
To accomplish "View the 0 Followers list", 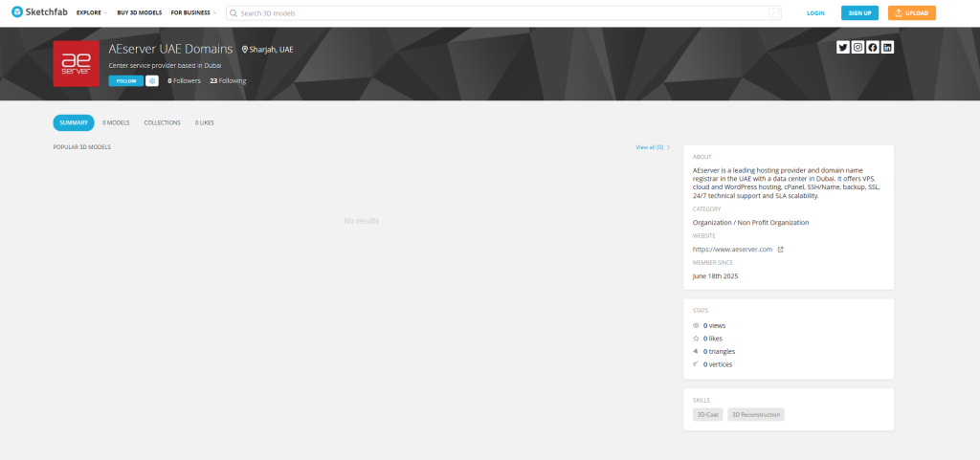I will [185, 80].
